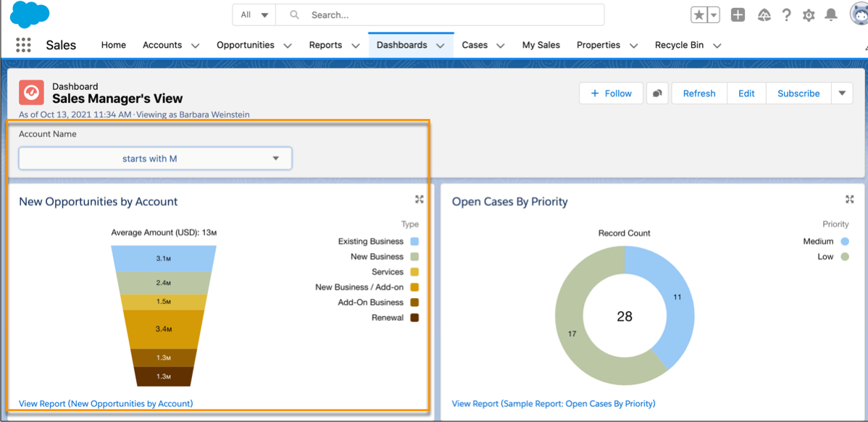Click the red Dashboard gauge icon
868x422 pixels.
[x=32, y=93]
